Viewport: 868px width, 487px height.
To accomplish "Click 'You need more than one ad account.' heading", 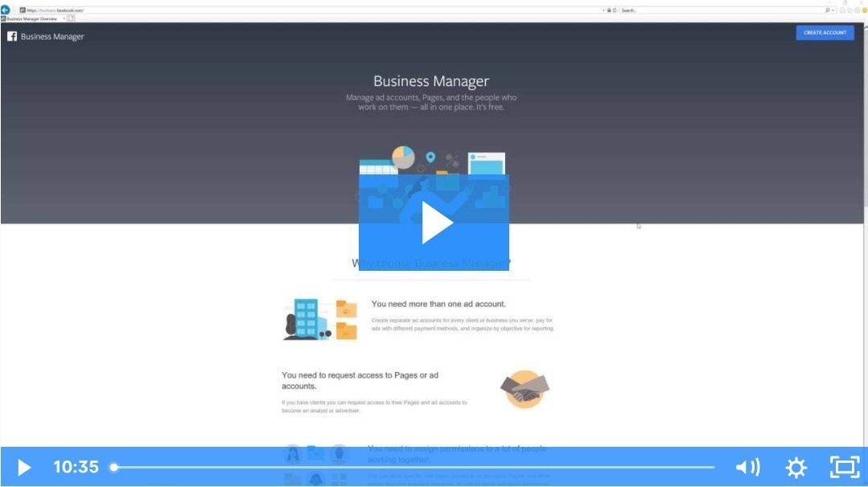I will coord(438,304).
